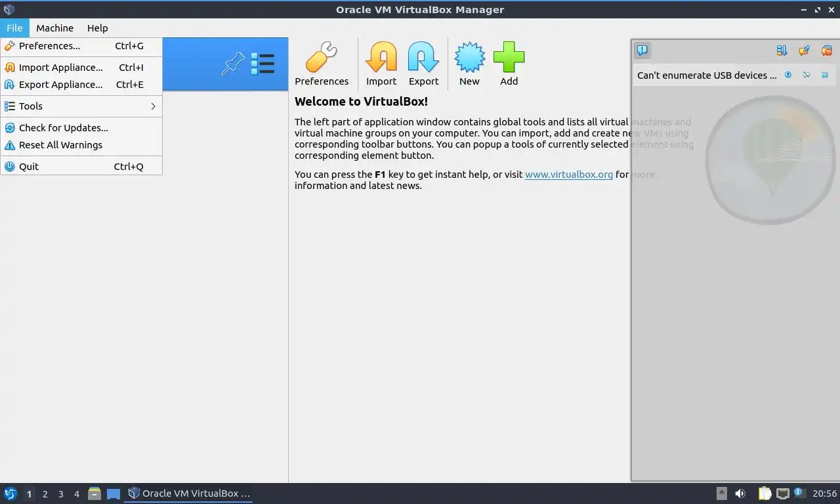Select the Can't enumerate USB devices message
This screenshot has height=504, width=840.
tap(707, 75)
